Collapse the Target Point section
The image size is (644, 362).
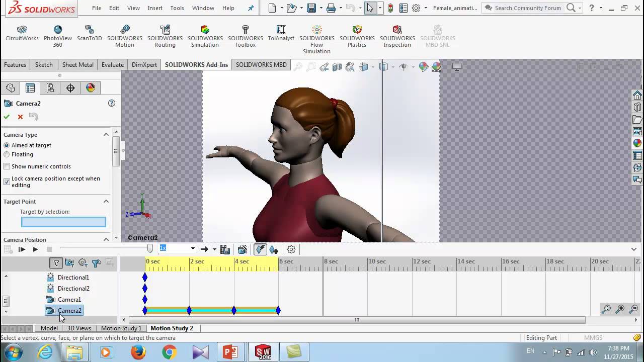click(x=106, y=201)
